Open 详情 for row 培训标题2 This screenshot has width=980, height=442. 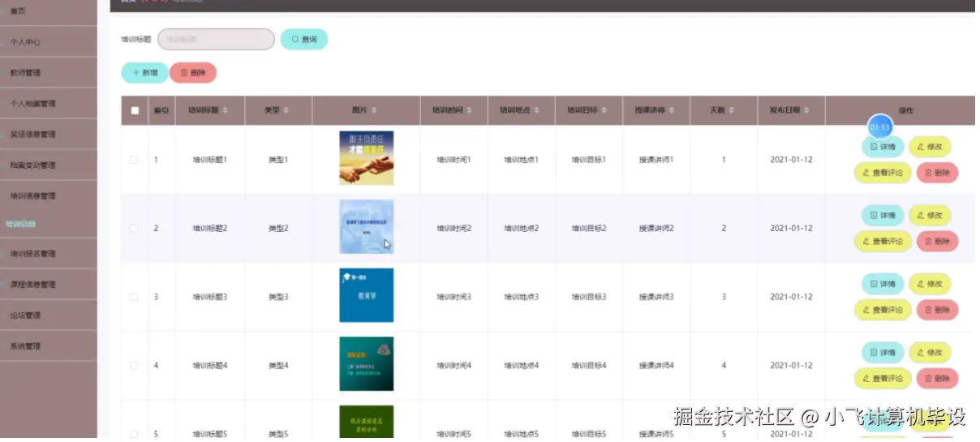coord(883,216)
